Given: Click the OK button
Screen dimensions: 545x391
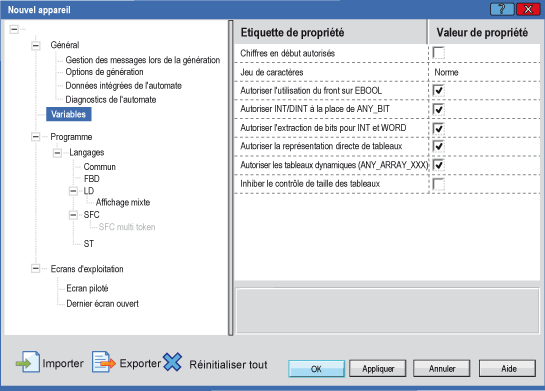Looking at the screenshot, I should click(316, 369).
